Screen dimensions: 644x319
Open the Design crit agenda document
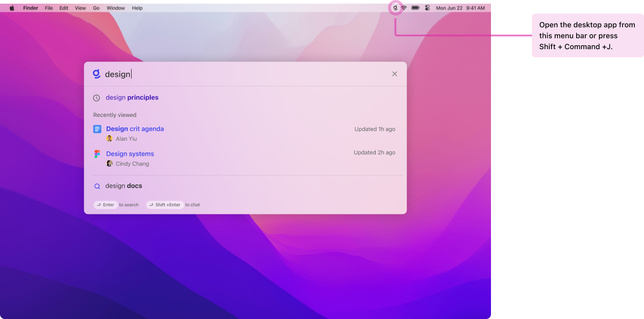click(x=135, y=129)
